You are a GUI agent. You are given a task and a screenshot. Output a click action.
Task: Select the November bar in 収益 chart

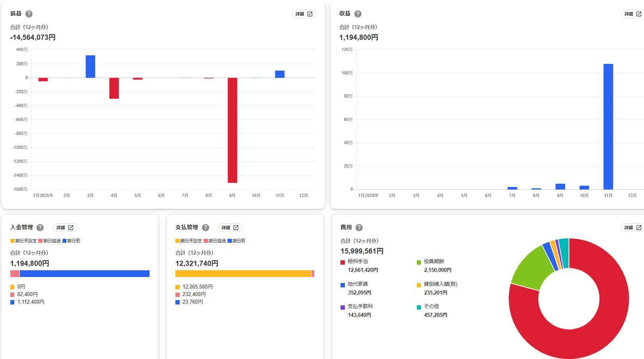(x=608, y=127)
